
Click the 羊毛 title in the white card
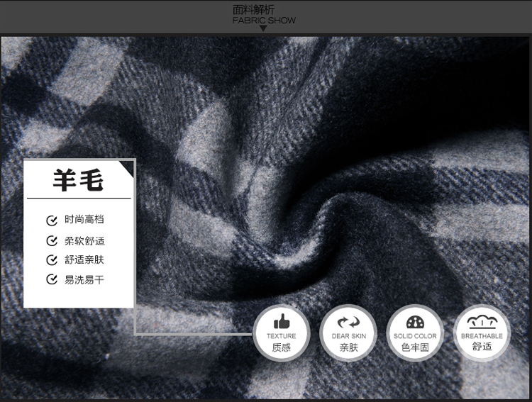pyautogui.click(x=78, y=180)
